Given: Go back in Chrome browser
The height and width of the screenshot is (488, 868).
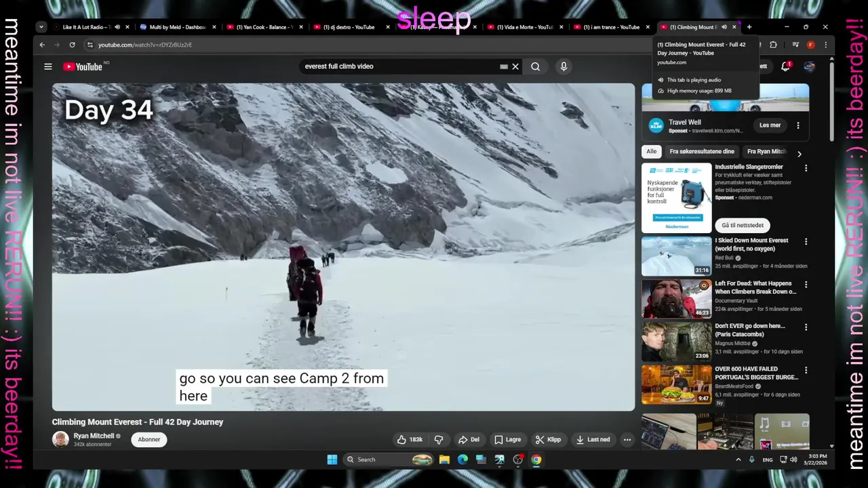Looking at the screenshot, I should coord(42,45).
